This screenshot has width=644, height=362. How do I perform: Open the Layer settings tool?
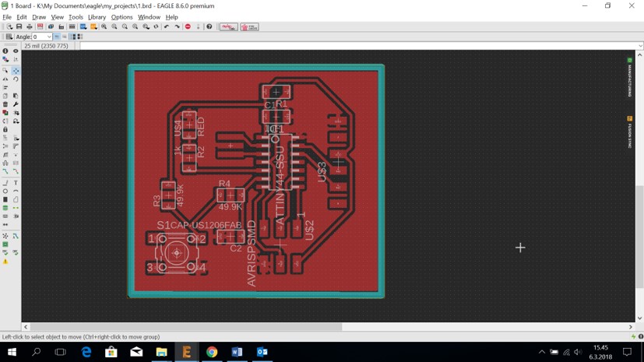(x=5, y=59)
